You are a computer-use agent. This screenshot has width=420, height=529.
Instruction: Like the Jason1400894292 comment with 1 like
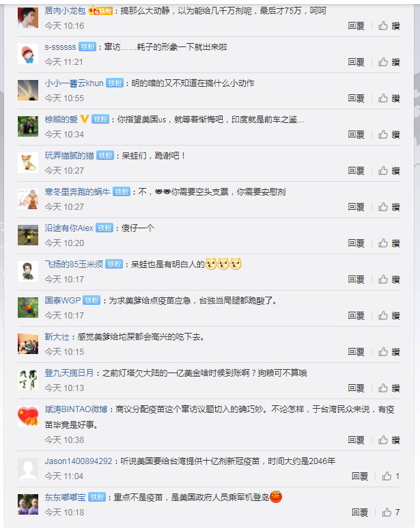pos(391,476)
